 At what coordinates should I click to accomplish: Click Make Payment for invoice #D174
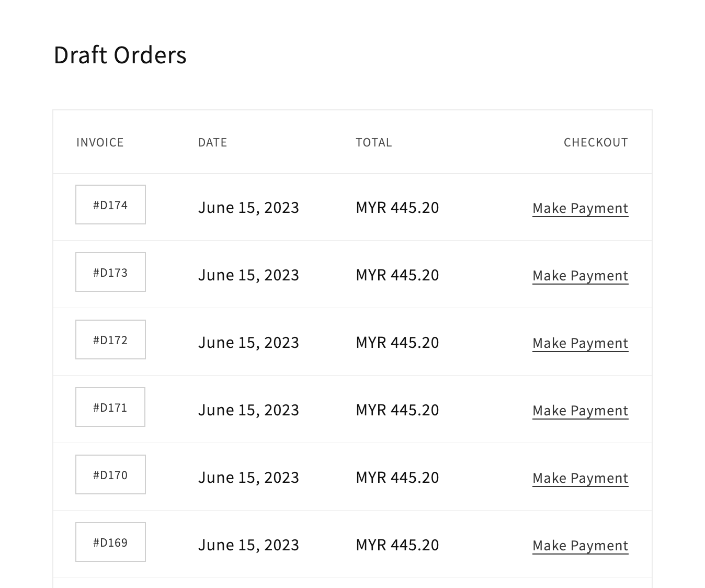[x=580, y=208]
